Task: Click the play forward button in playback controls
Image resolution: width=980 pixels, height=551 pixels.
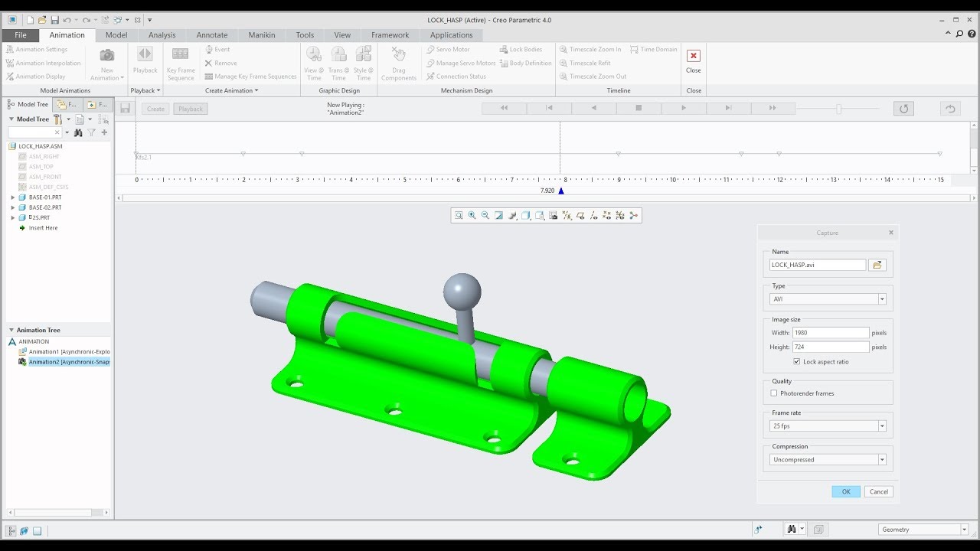Action: 684,109
